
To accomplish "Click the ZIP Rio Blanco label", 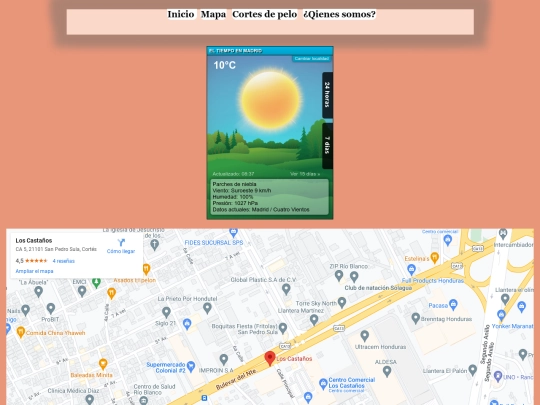I will coord(349,266).
